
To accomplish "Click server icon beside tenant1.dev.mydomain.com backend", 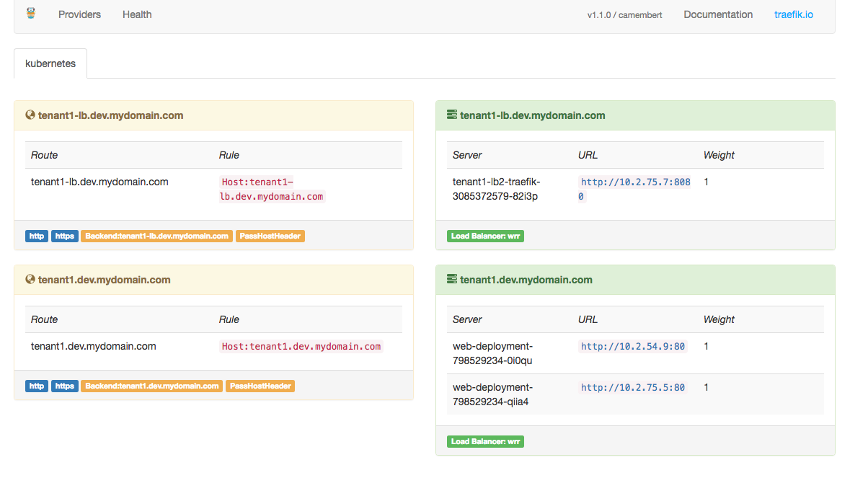I will [452, 280].
